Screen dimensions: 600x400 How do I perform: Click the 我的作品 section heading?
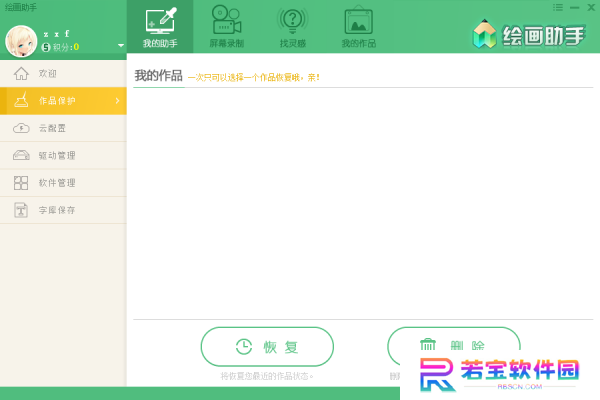158,76
